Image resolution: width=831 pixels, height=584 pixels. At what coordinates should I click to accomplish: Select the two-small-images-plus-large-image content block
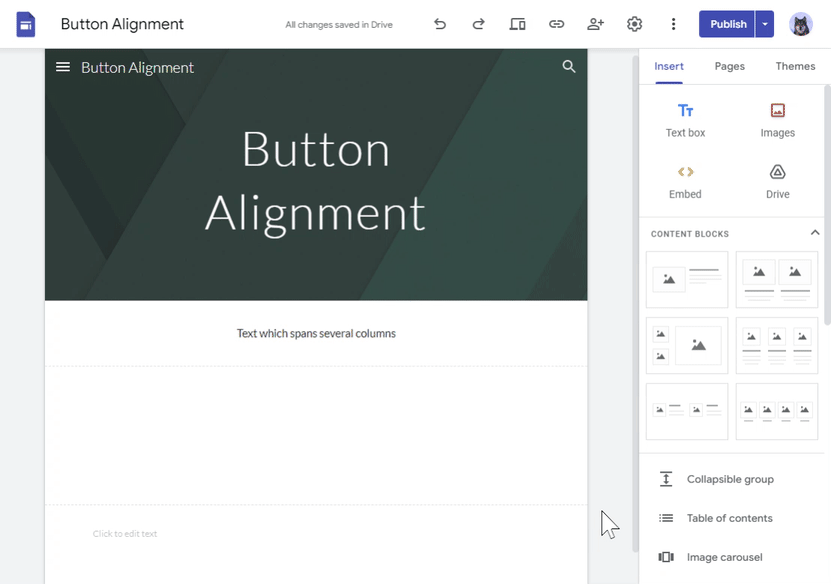click(687, 346)
